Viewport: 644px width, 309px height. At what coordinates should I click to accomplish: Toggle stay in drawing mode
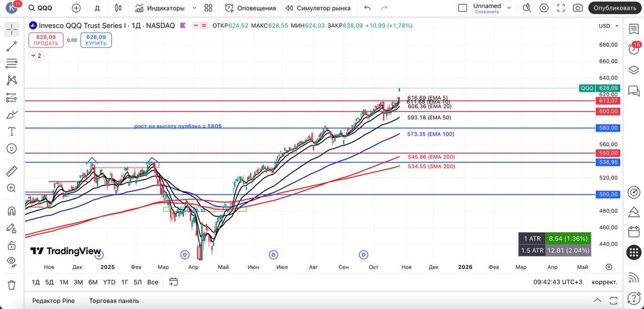[11, 228]
